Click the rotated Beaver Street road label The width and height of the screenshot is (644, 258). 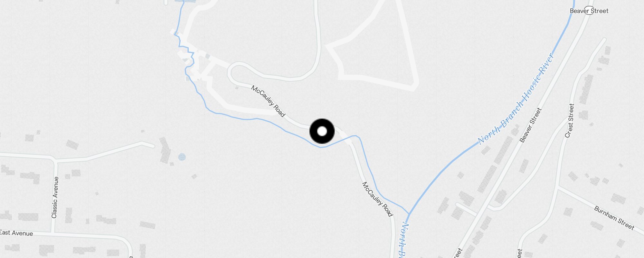[x=531, y=125]
